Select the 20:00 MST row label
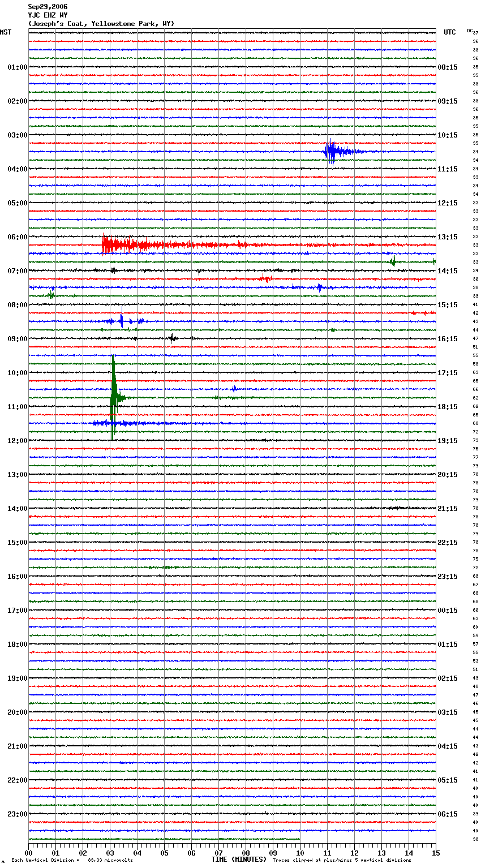The width and height of the screenshot is (481, 868). tap(18, 712)
